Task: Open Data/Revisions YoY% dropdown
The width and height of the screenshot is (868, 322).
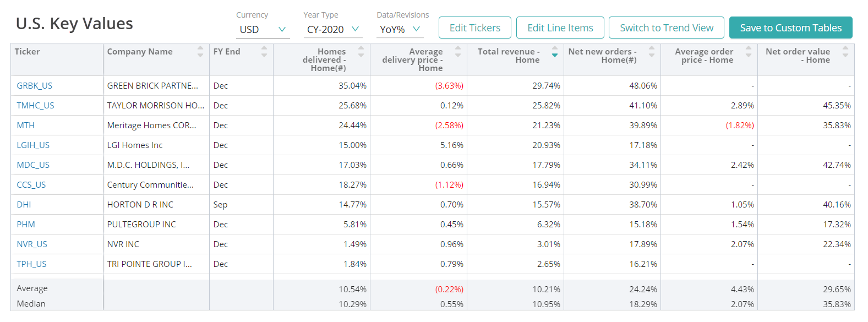Action: (x=400, y=29)
